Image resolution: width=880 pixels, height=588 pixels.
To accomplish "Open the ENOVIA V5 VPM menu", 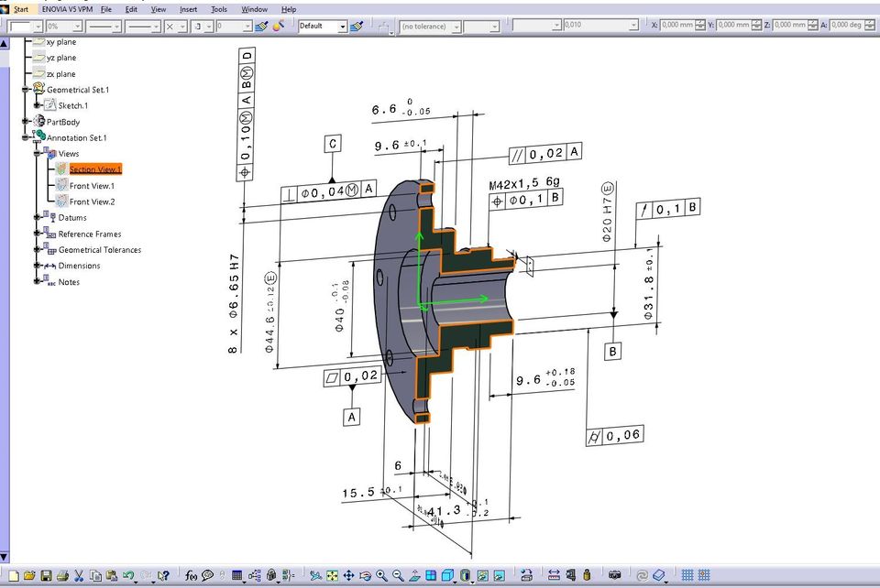I will coord(66,8).
